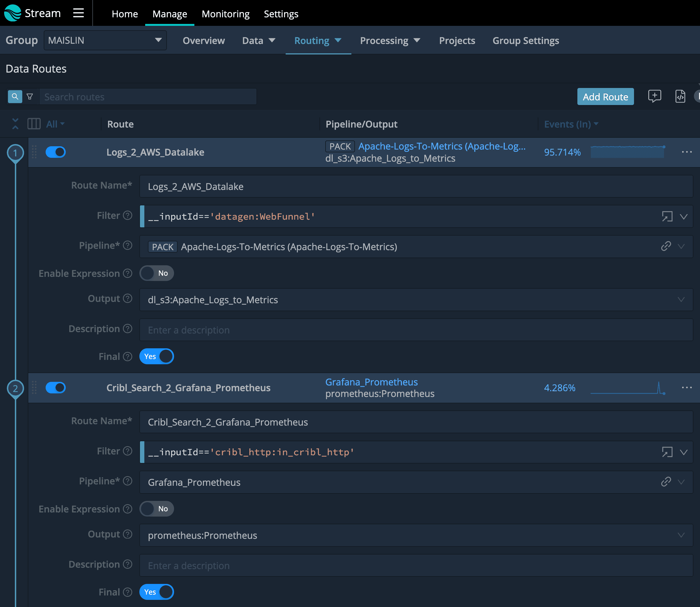Click the add comment icon

point(654,96)
